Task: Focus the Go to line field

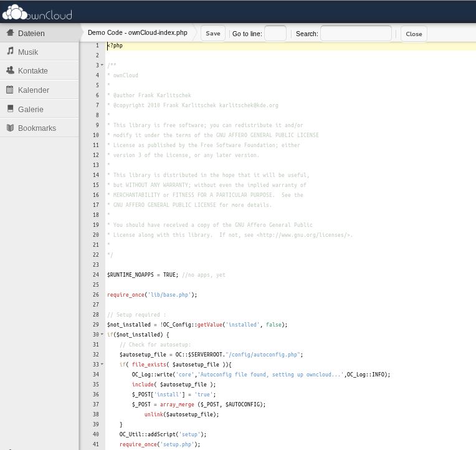Action: point(275,34)
